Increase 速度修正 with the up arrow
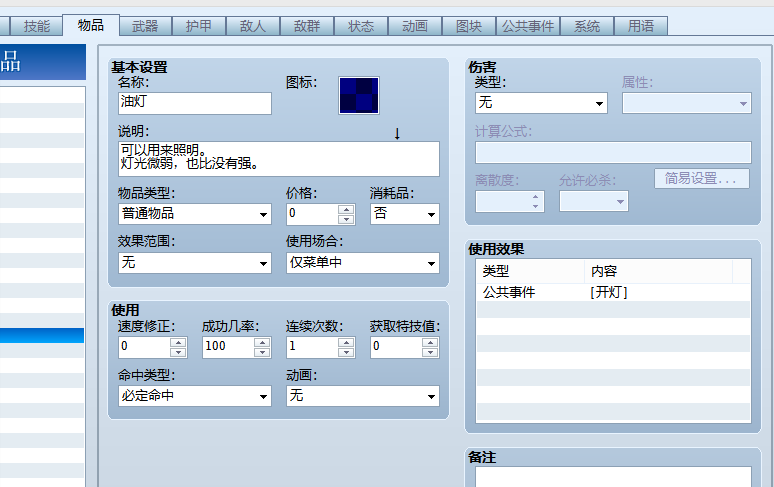 178,342
